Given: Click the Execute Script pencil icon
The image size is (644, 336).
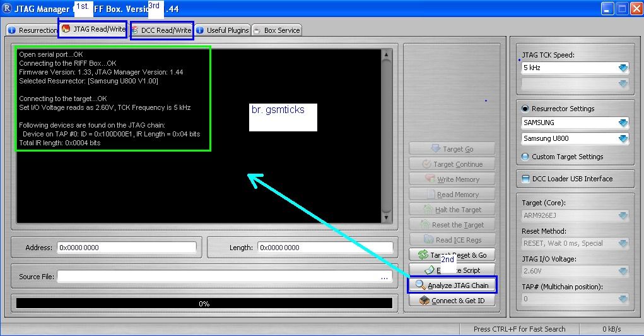Looking at the screenshot, I should pos(429,270).
